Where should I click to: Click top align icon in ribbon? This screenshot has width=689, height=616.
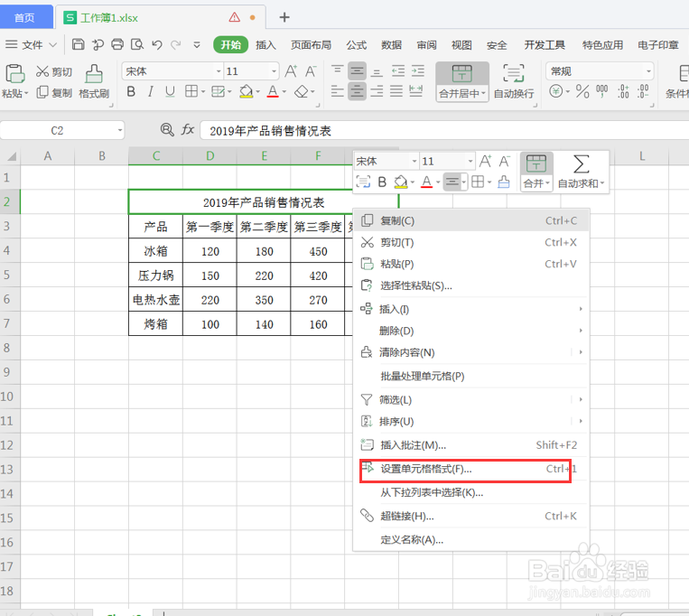click(x=338, y=71)
